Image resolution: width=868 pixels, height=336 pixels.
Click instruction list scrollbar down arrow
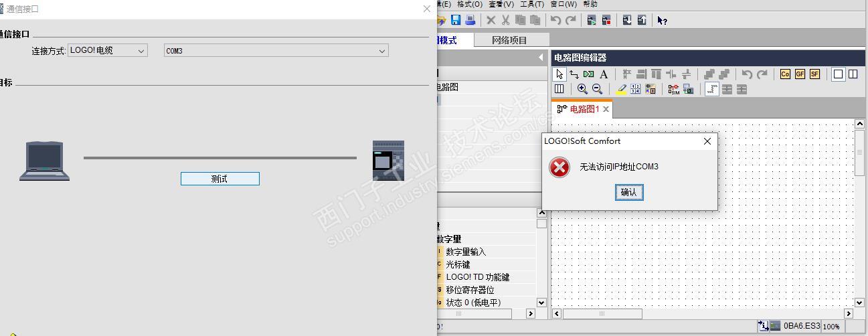[x=541, y=303]
